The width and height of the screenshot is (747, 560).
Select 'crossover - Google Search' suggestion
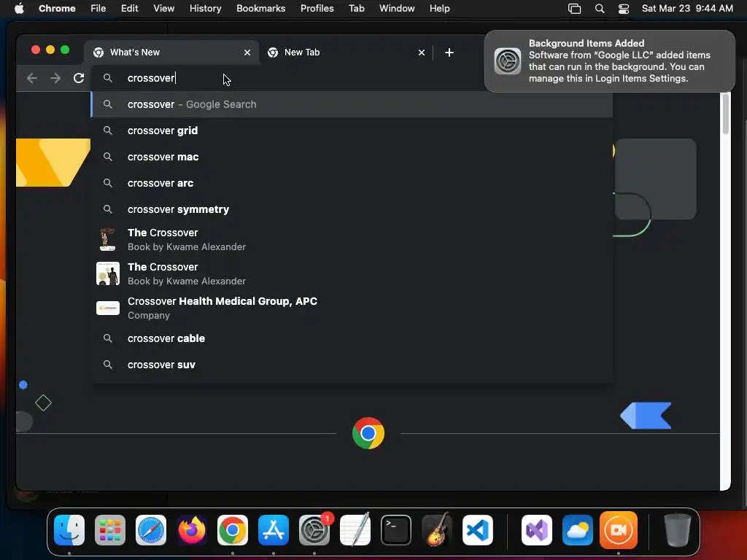[352, 104]
